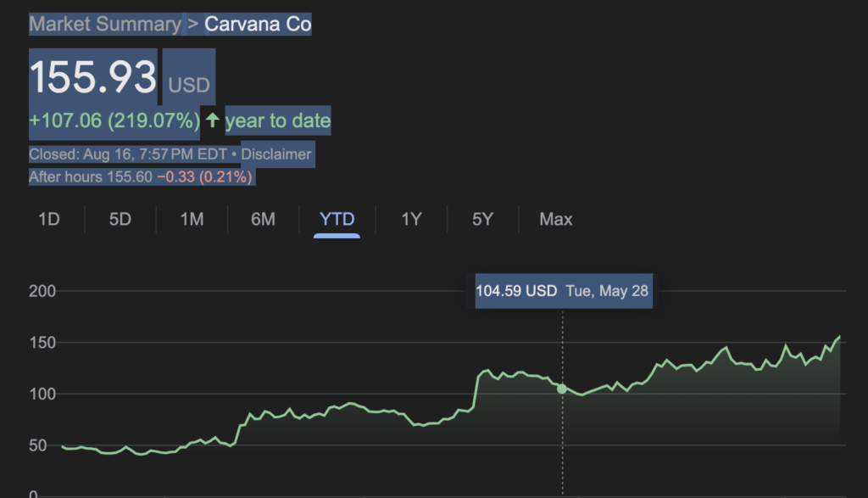Show Max time range chart
Viewport: 868px width, 498px height.
[556, 220]
